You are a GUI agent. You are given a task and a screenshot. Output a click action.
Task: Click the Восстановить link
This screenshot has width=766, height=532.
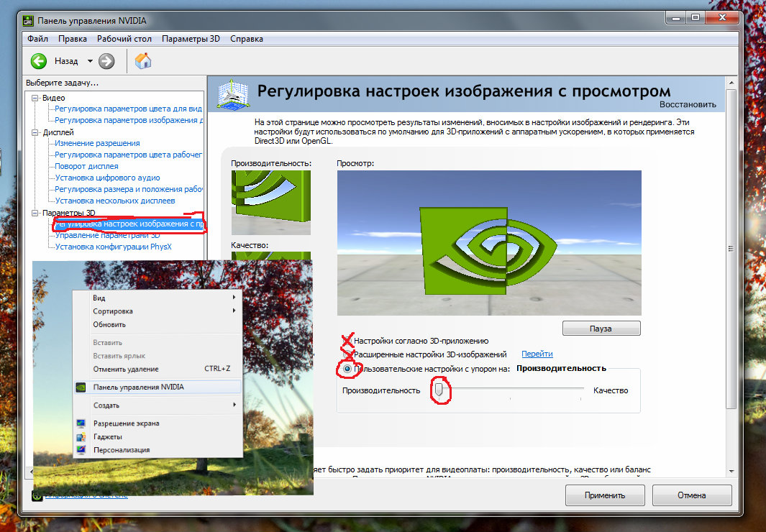[688, 104]
